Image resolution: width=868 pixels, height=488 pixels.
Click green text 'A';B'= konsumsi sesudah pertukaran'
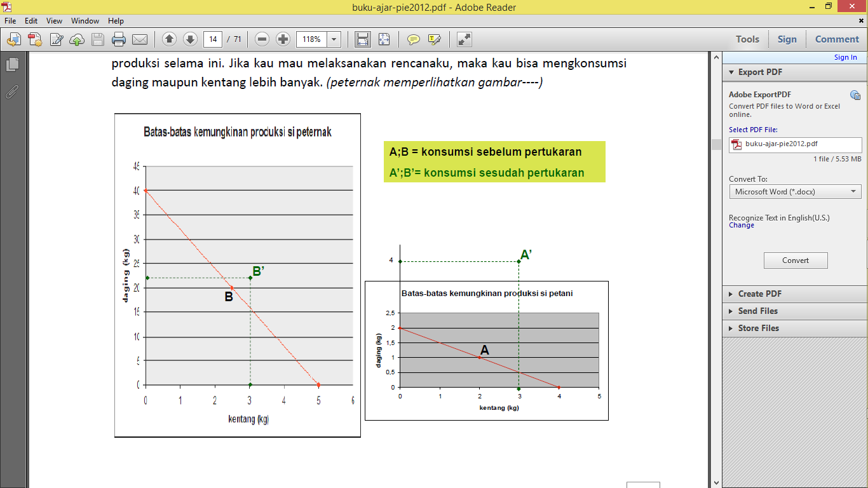pos(487,173)
